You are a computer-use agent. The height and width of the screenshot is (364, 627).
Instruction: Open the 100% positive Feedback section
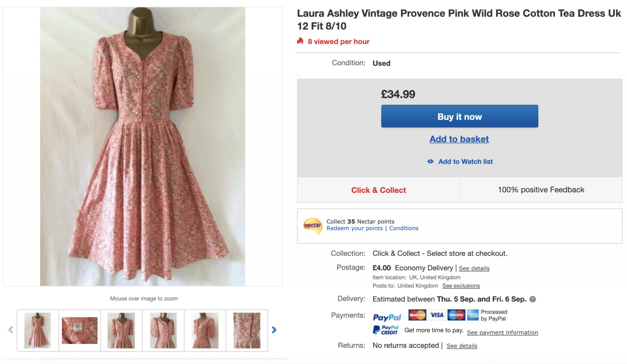point(541,190)
